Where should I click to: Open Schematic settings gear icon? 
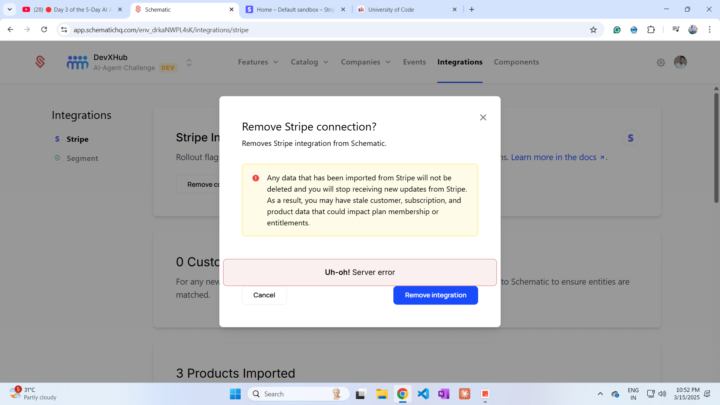(660, 62)
